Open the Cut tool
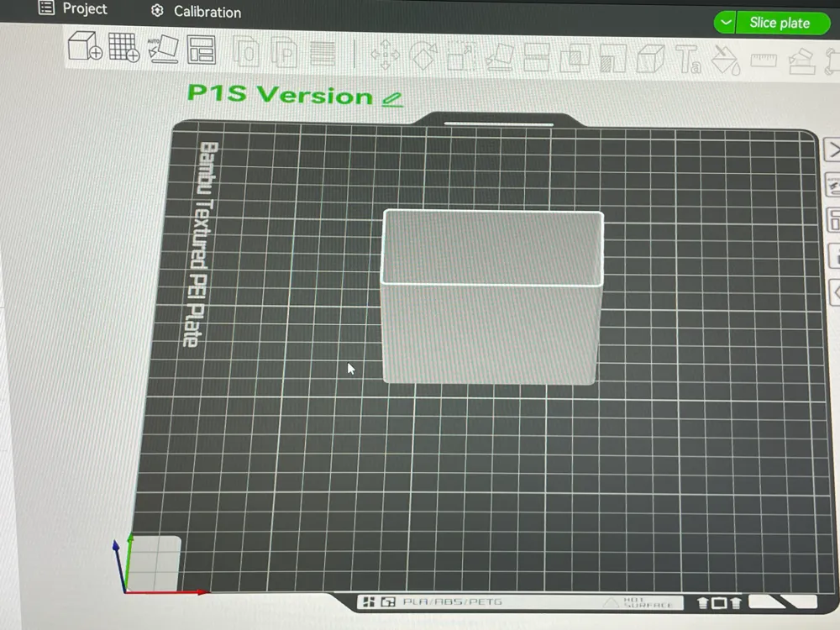The image size is (840, 630). (537, 57)
